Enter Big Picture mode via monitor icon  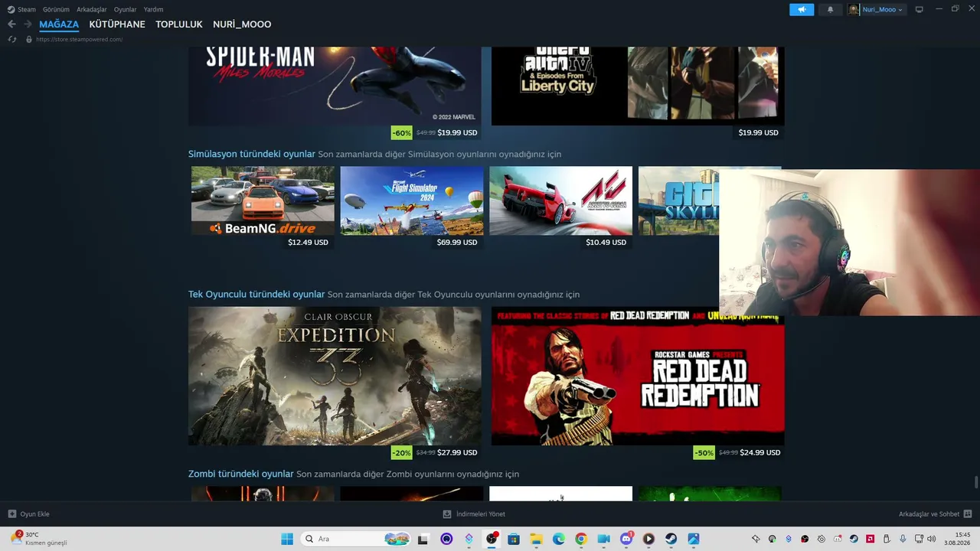[x=920, y=9]
